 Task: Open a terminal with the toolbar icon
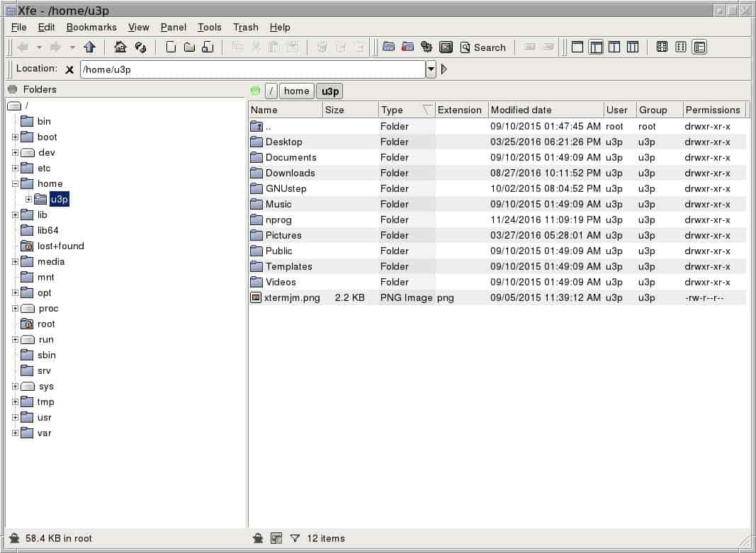(446, 47)
